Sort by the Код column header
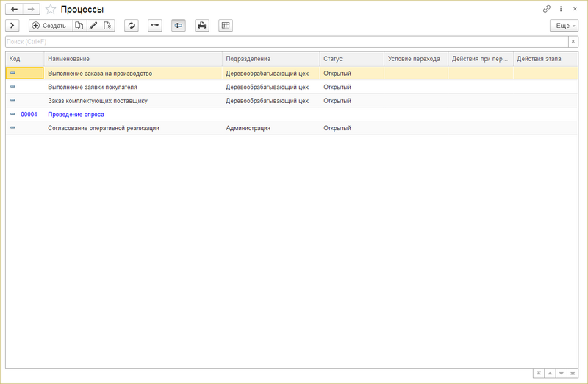 tap(25, 59)
